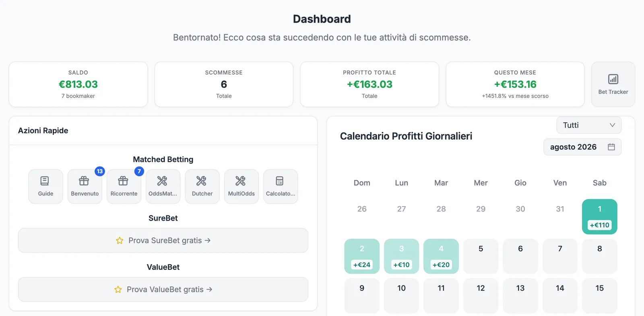Click Prova SureBet gratis button
Image resolution: width=644 pixels, height=316 pixels.
click(x=163, y=241)
